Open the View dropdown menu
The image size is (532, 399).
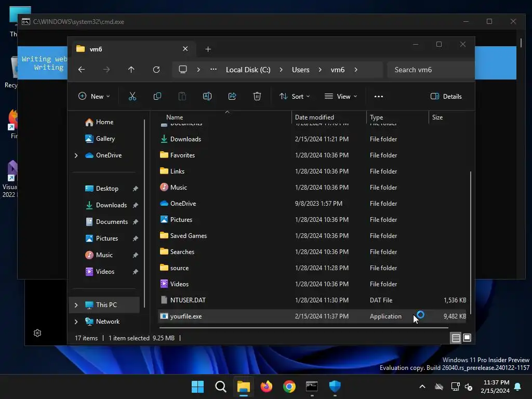coord(341,96)
